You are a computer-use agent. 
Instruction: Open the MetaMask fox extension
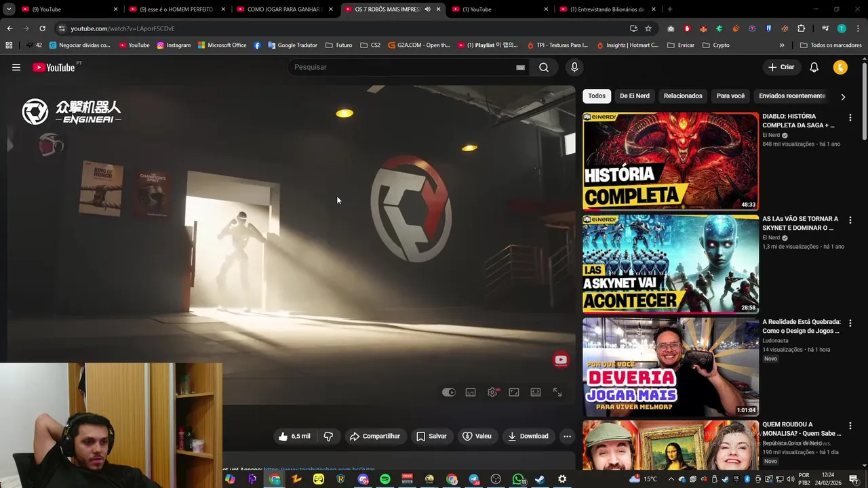[x=703, y=28]
